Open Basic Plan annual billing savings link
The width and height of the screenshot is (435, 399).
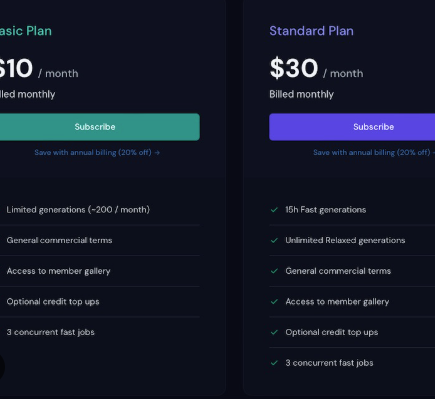point(97,153)
